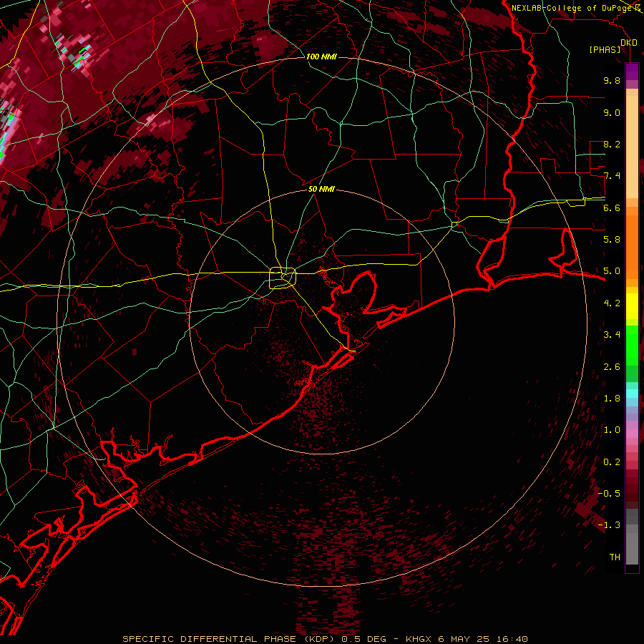Click the bright green segment of the color bar
Image resolution: width=644 pixels, height=644 pixels.
pyautogui.click(x=632, y=345)
